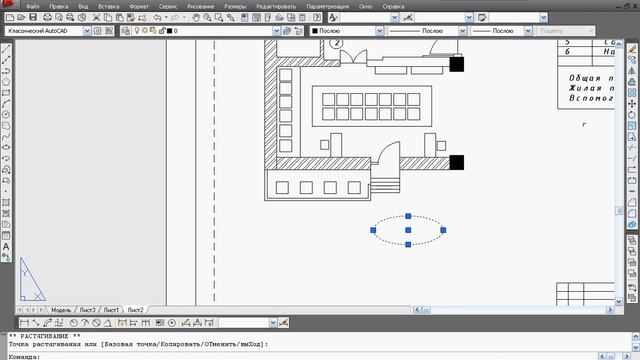This screenshot has width=640, height=360.
Task: Select the Multiline Text 'A' tool
Action: click(x=6, y=247)
